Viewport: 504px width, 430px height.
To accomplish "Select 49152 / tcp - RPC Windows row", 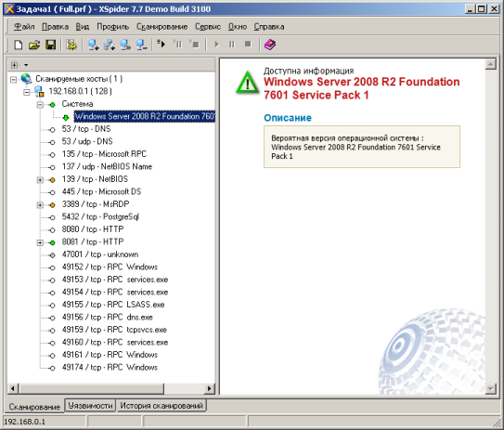I will tap(110, 267).
